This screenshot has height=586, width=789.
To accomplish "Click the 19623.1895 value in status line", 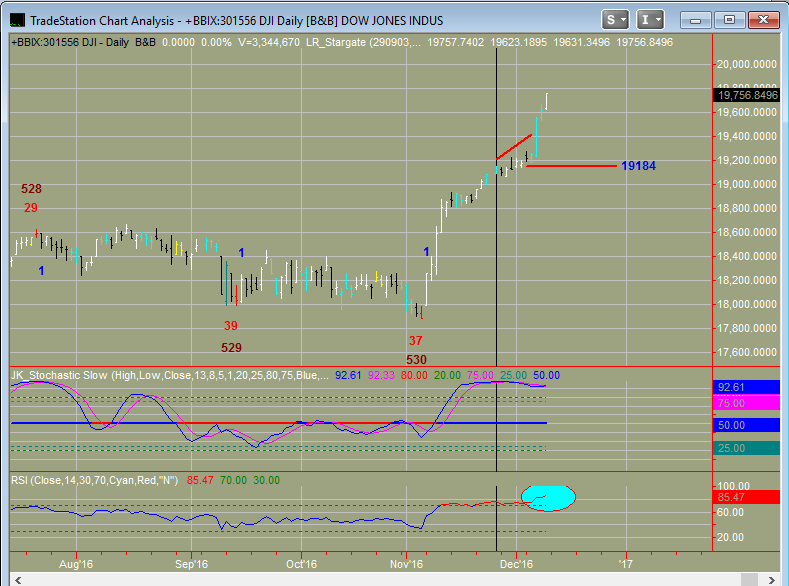I will [x=518, y=42].
